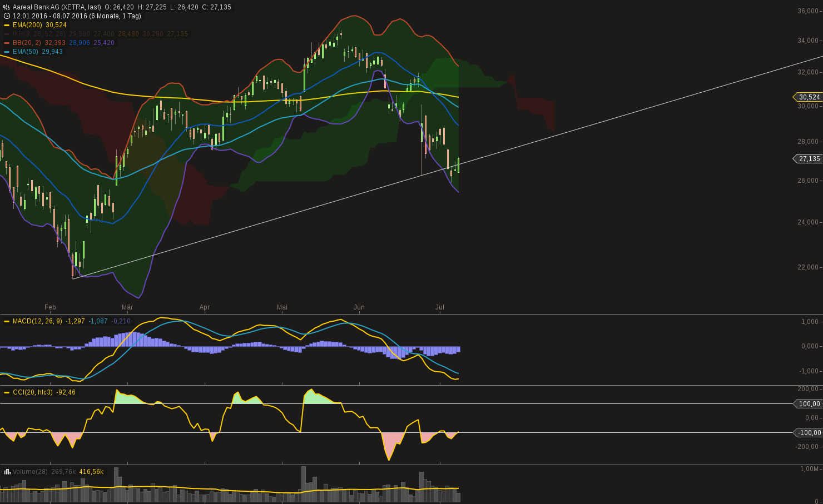Click the MACD axis label -1,000
823x504 pixels.
click(809, 371)
